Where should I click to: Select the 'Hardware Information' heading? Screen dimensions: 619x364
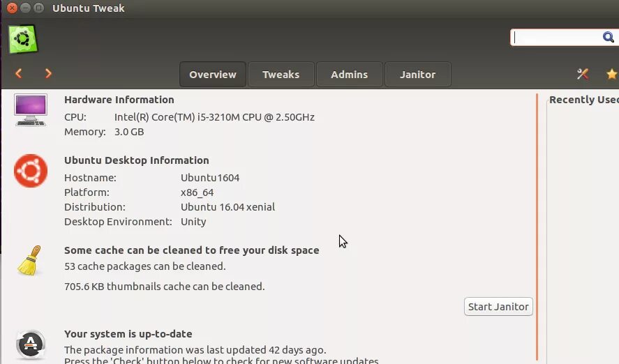tap(119, 100)
